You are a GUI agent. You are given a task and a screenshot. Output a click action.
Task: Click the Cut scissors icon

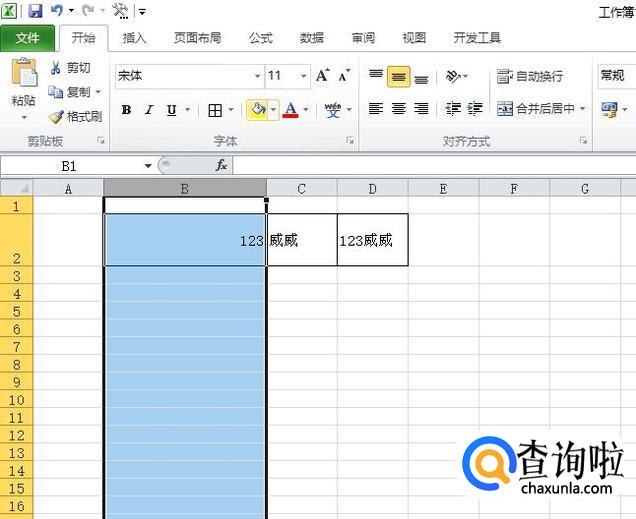point(56,68)
